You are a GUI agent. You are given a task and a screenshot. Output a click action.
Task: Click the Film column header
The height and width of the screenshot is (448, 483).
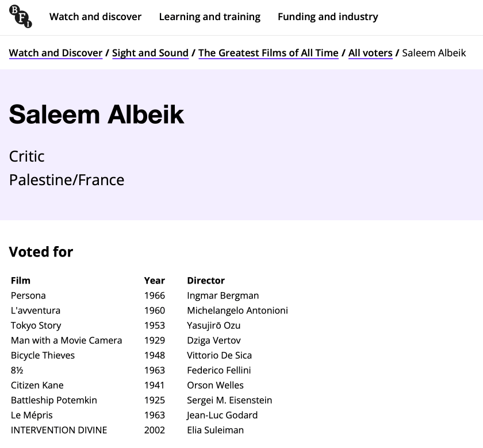click(x=21, y=281)
